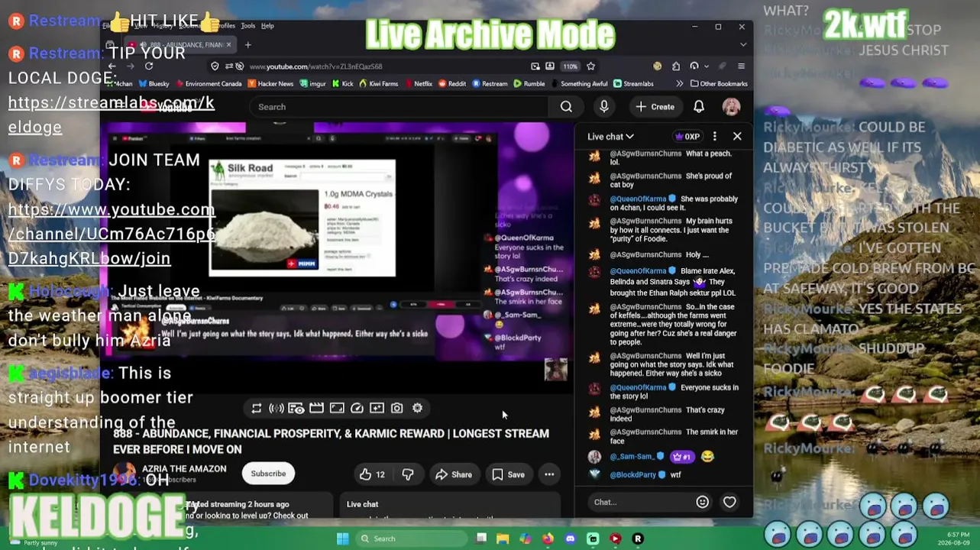Screen dimensions: 980x550
Task: Open a new browser tab
Action: 247,45
